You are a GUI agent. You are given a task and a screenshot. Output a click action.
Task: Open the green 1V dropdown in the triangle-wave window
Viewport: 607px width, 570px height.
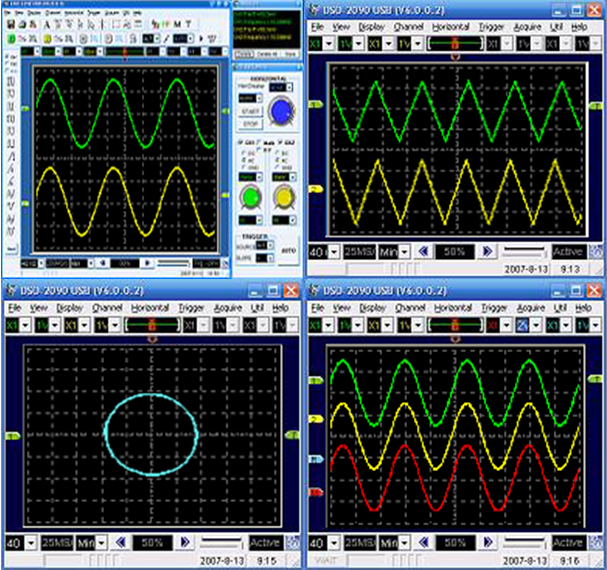point(358,43)
